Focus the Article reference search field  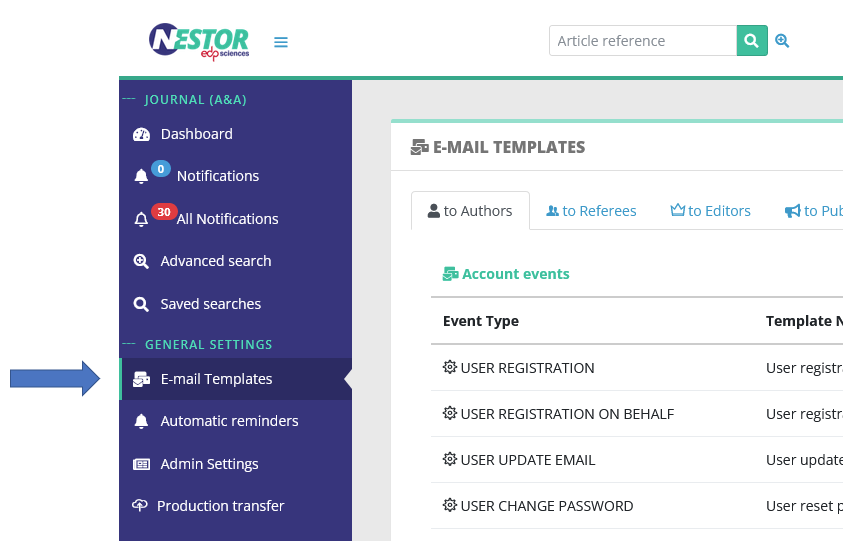(x=642, y=40)
